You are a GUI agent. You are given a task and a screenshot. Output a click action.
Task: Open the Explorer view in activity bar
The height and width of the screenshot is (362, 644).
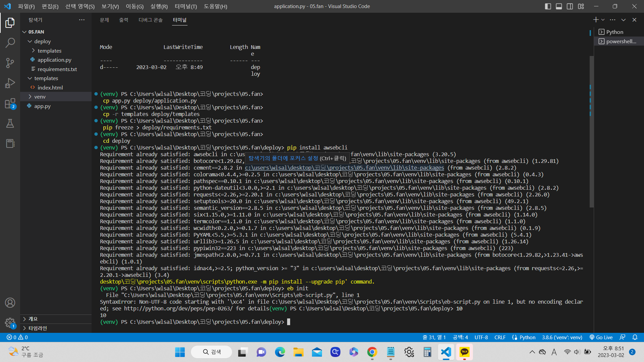[10, 23]
